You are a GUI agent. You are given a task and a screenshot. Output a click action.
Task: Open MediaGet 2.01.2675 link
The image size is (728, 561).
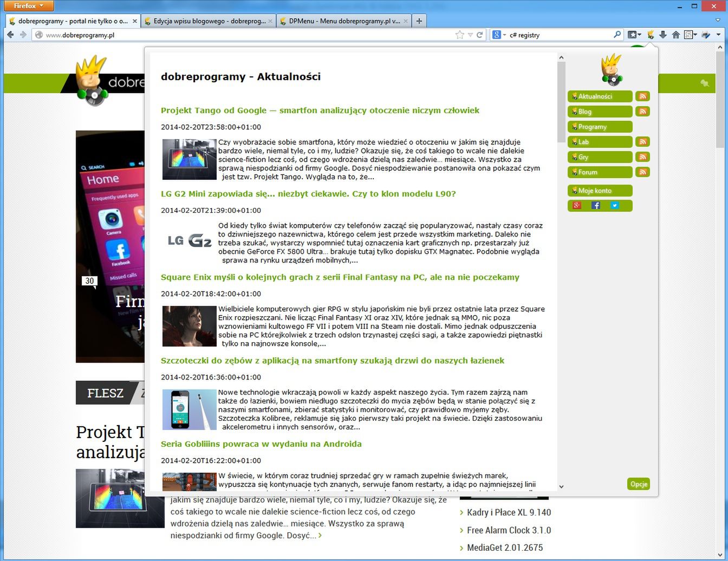(x=505, y=547)
